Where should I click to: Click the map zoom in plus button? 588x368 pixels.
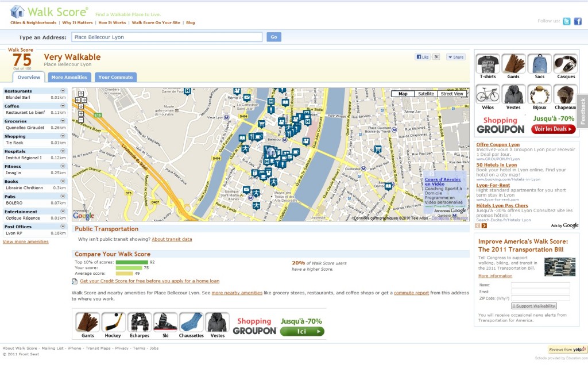80,112
